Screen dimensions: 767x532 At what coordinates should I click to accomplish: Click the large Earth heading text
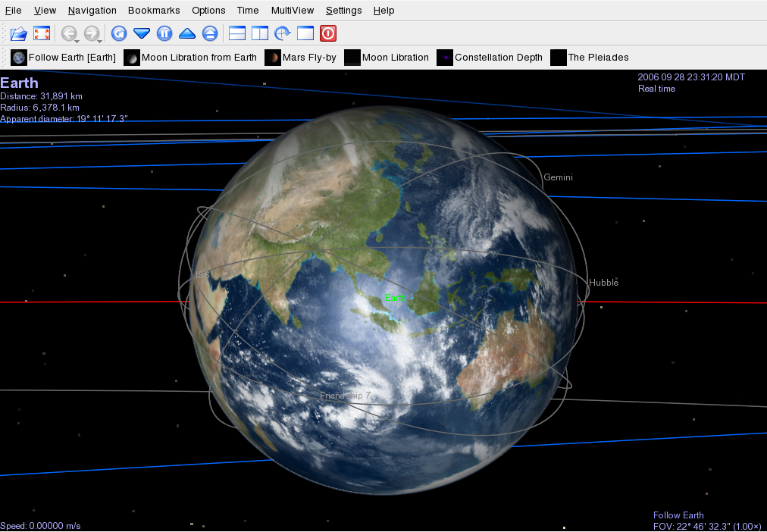19,83
